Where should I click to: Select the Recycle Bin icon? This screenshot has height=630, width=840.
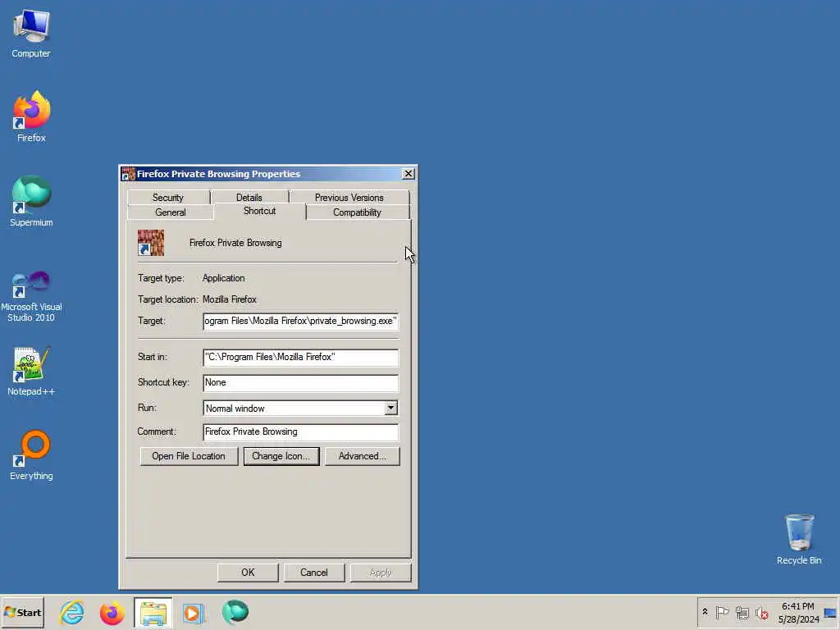click(x=799, y=540)
